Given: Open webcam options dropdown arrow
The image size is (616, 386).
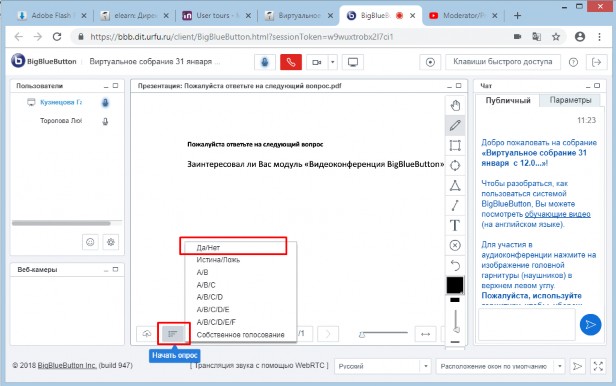Looking at the screenshot, I should [x=332, y=62].
